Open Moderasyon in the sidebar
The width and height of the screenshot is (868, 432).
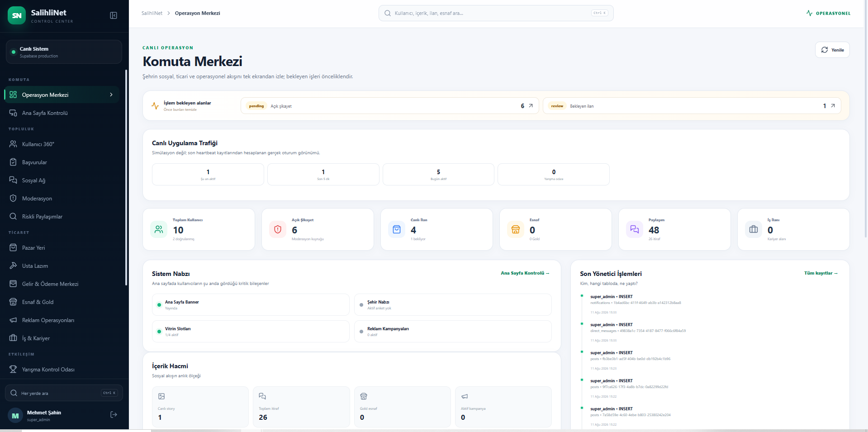62,198
